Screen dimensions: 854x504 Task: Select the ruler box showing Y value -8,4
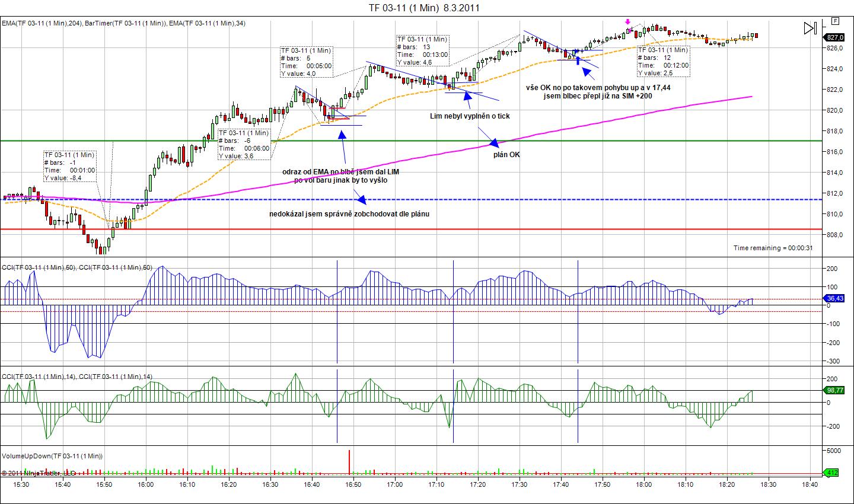69,167
